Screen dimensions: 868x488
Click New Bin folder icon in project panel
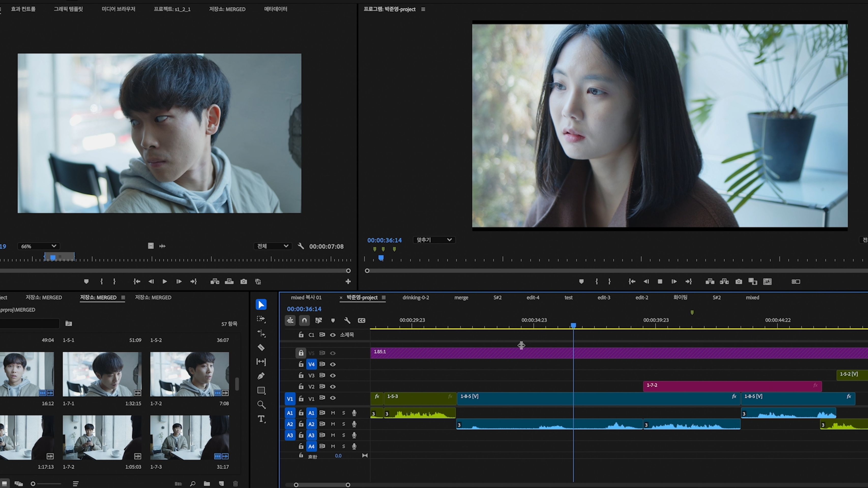pyautogui.click(x=207, y=484)
